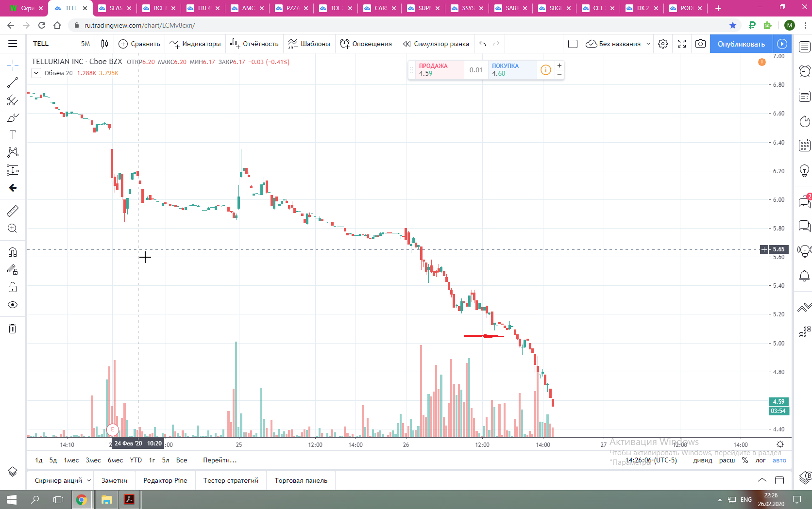This screenshot has height=509, width=812.
Task: Toggle hide all drawings eye icon
Action: coord(13,305)
